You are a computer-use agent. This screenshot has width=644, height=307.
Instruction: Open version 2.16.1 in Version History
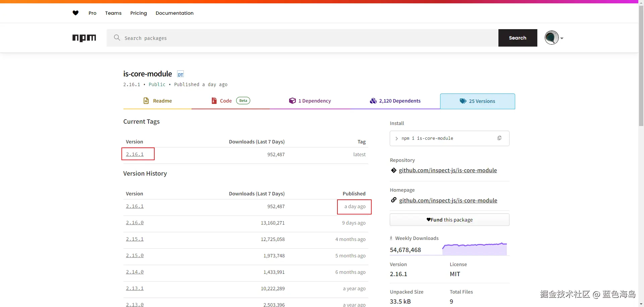(x=135, y=206)
